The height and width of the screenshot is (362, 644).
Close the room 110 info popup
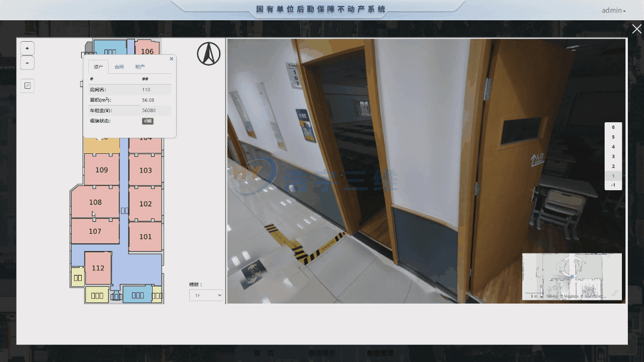coord(171,58)
